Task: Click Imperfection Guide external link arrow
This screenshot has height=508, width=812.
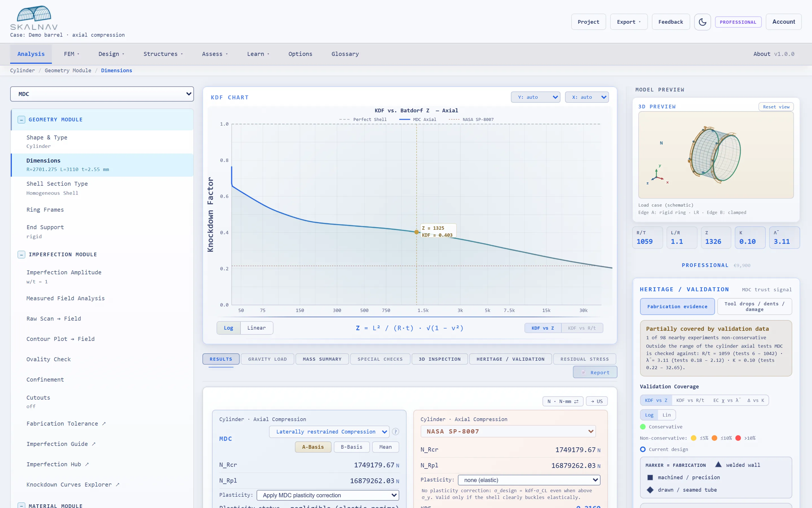Action: click(94, 444)
